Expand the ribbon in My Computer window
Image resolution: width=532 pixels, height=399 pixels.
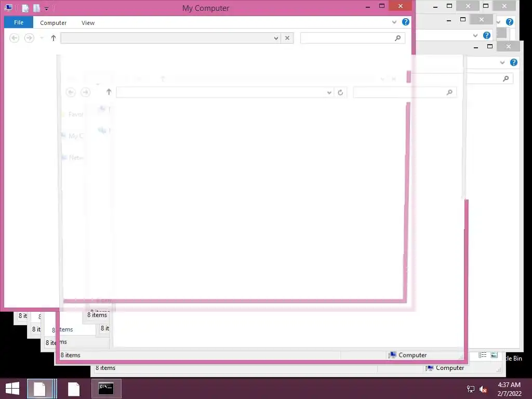click(x=394, y=22)
